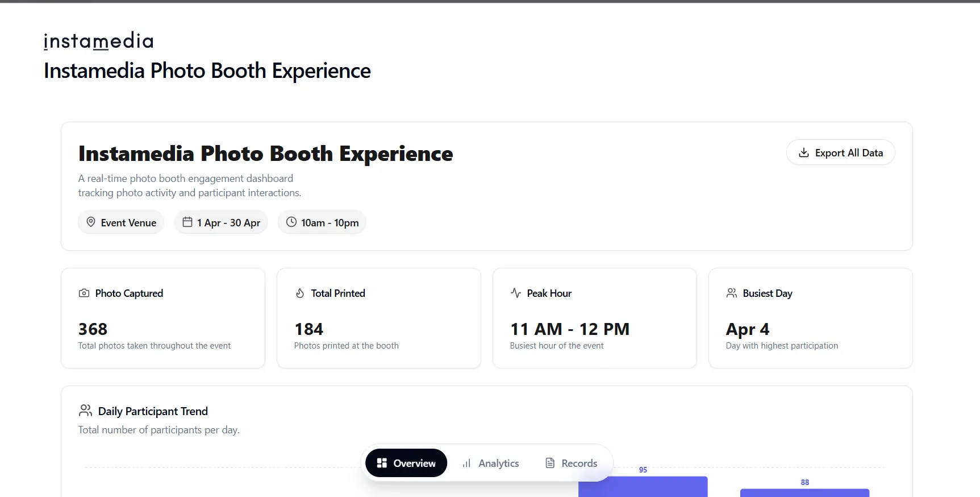Image resolution: width=980 pixels, height=497 pixels.
Task: Click 'Photos printed at the booth' text
Action: (347, 346)
